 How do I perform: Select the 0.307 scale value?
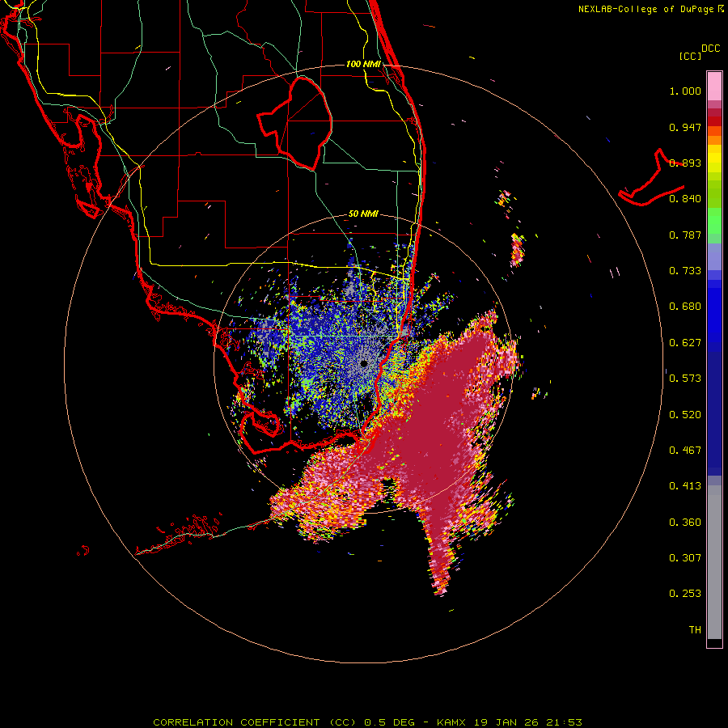[x=685, y=558]
